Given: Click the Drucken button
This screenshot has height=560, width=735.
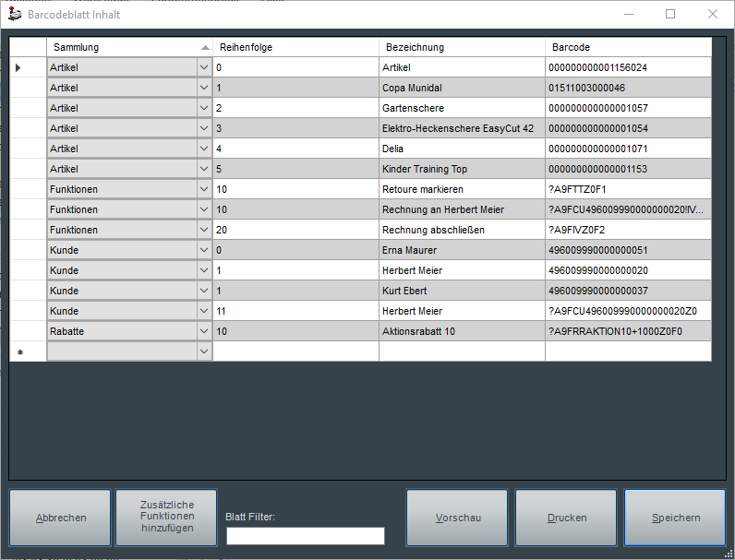Looking at the screenshot, I should point(566,518).
